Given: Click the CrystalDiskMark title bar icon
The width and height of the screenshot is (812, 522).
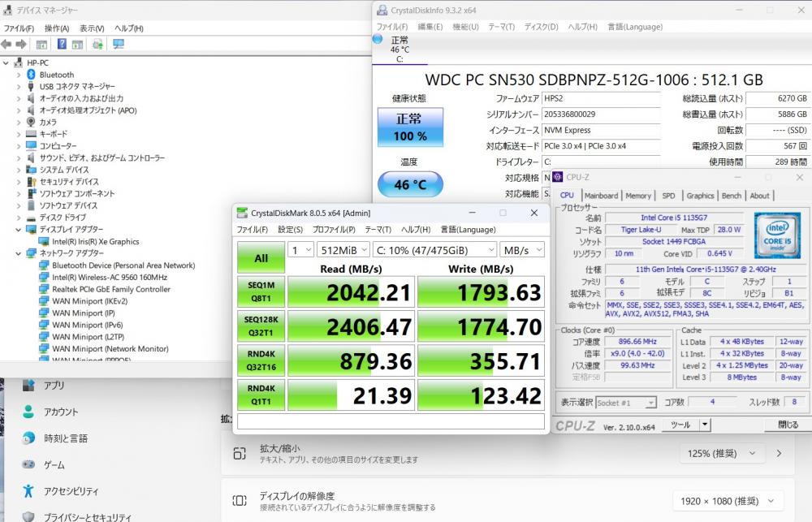Looking at the screenshot, I should pos(242,213).
